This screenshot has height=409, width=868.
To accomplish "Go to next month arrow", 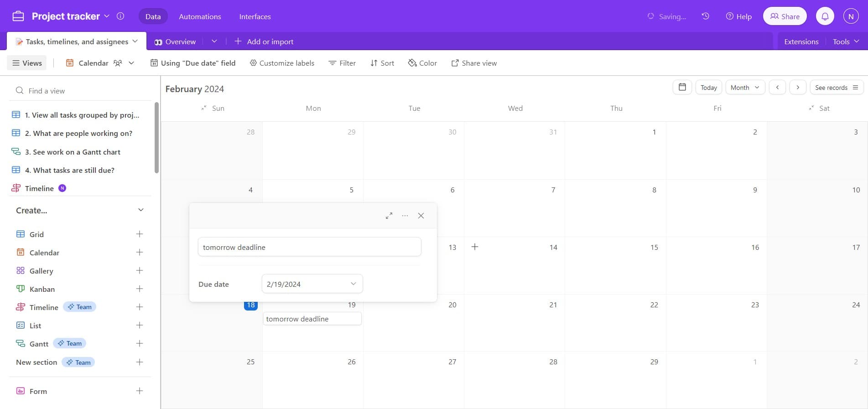I will [798, 87].
